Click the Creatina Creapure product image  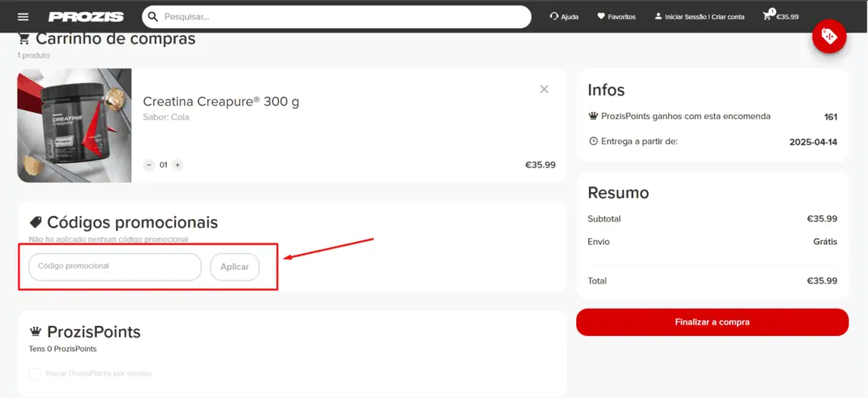[x=75, y=126]
